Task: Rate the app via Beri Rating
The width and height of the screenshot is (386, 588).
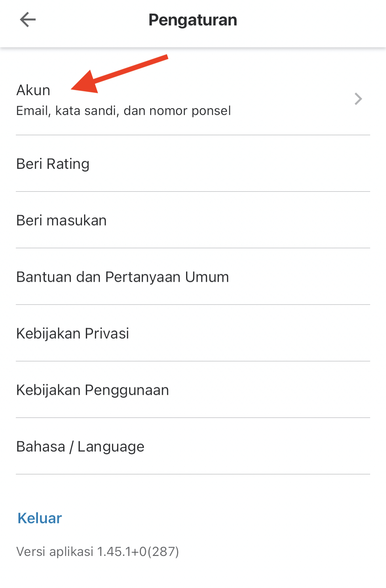Action: pyautogui.click(x=53, y=164)
